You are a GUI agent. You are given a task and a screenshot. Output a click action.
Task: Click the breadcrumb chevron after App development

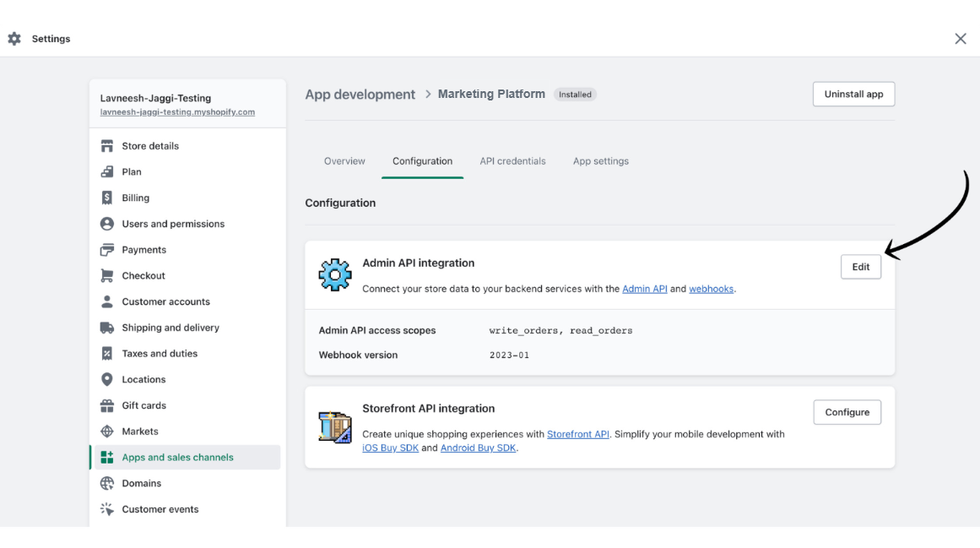428,95
